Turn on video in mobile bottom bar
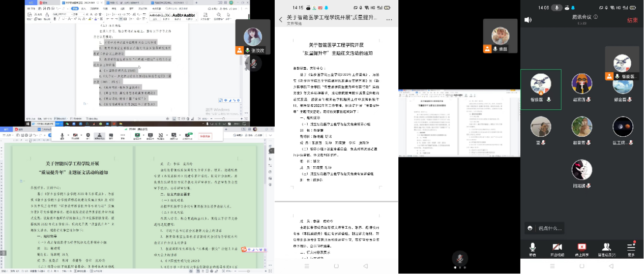The image size is (644, 274). click(557, 248)
